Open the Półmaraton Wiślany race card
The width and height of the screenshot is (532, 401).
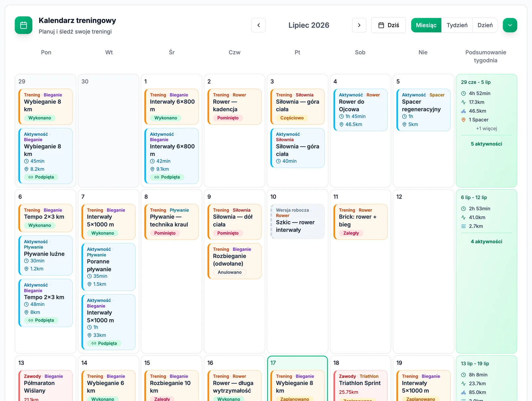(46, 386)
